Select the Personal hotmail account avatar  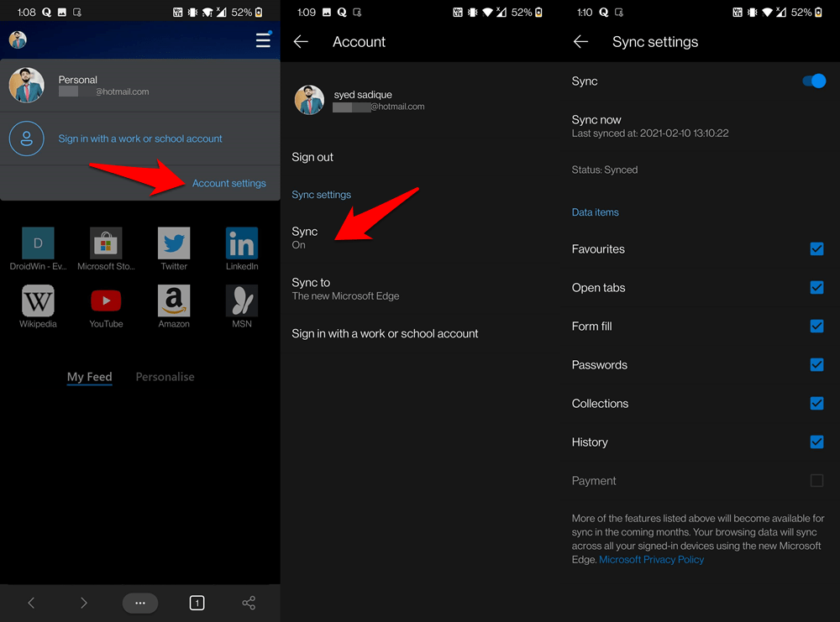point(26,85)
